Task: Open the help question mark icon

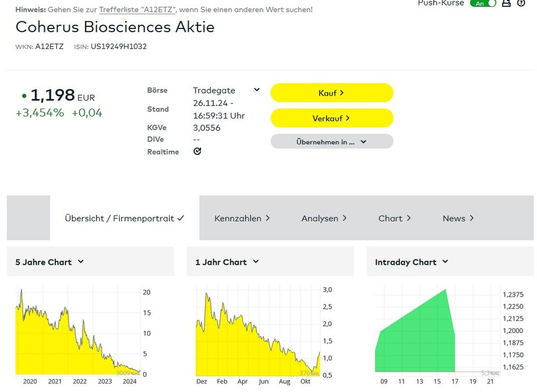Action: (521, 3)
